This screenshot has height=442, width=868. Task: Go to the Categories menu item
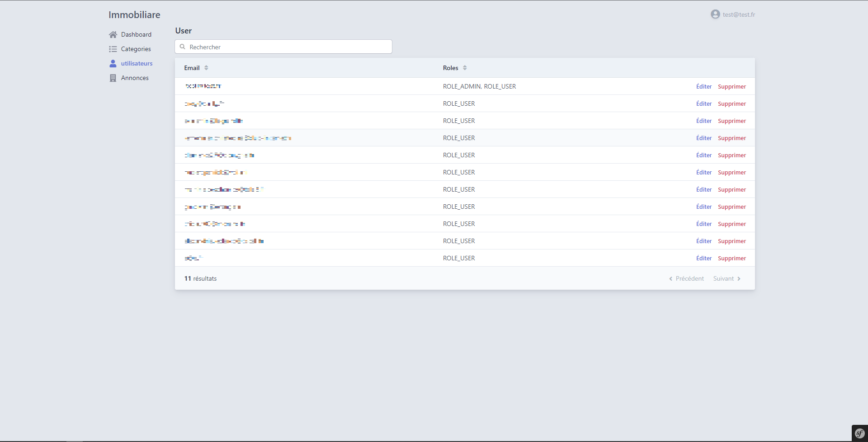(x=136, y=49)
